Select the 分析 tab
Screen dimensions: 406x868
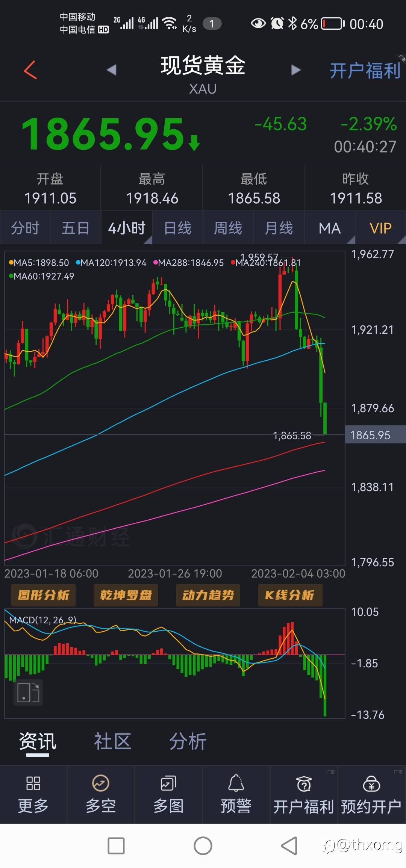[x=188, y=741]
